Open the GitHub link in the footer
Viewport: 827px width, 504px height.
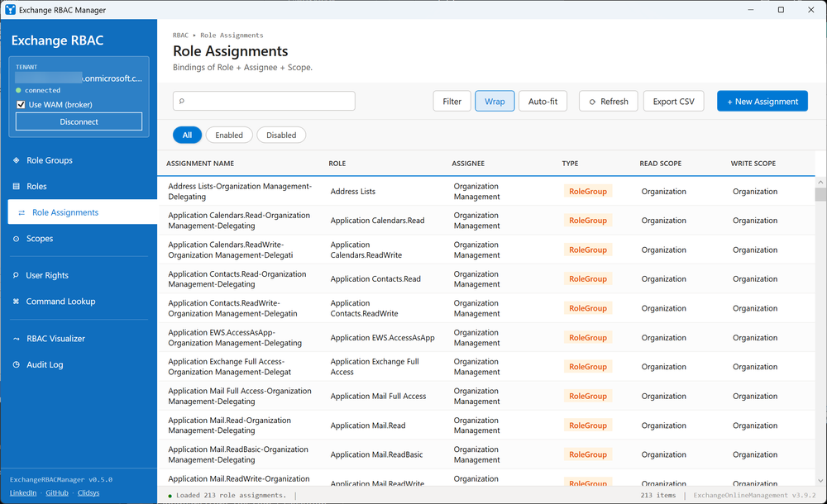point(57,493)
